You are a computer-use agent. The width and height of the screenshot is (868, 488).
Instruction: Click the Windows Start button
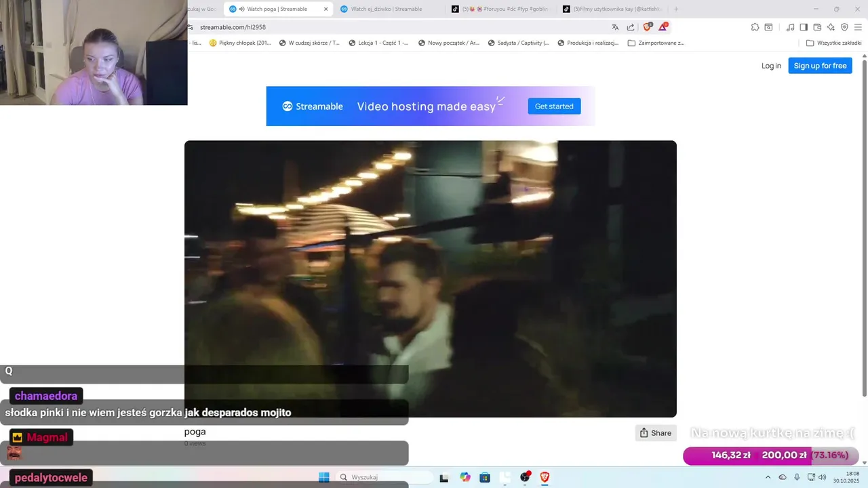(x=324, y=477)
